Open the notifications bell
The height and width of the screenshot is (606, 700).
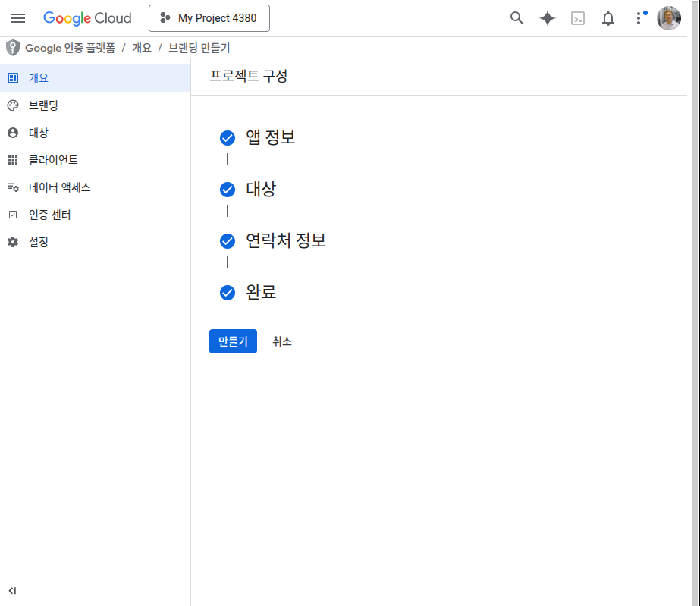point(608,18)
